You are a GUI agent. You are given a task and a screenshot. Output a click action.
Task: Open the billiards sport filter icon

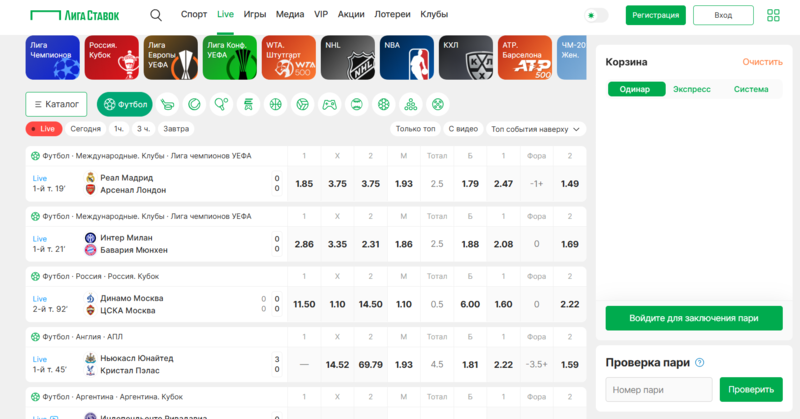point(410,103)
